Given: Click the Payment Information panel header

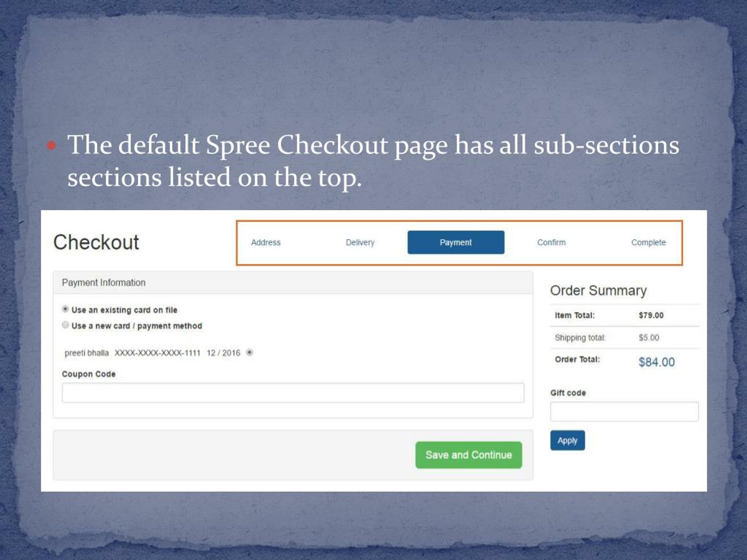Looking at the screenshot, I should 293,283.
